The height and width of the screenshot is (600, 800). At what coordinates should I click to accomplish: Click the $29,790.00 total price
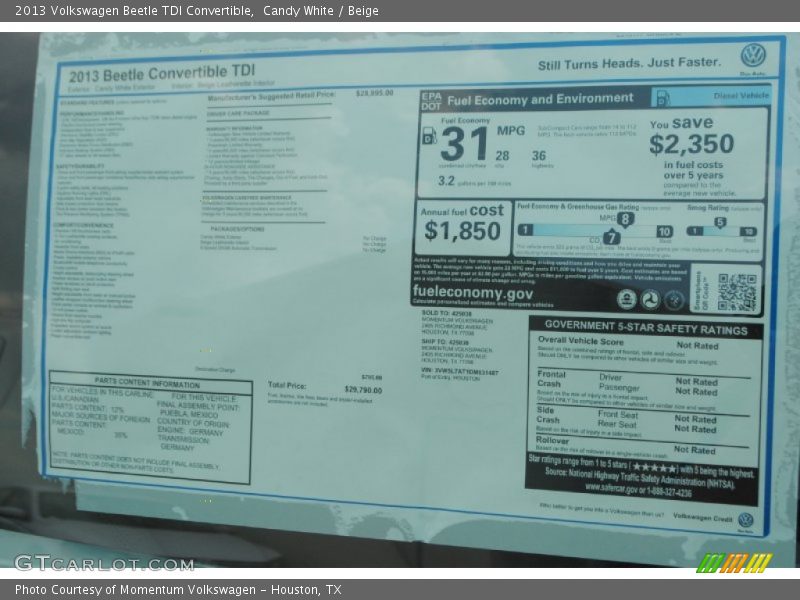[363, 390]
